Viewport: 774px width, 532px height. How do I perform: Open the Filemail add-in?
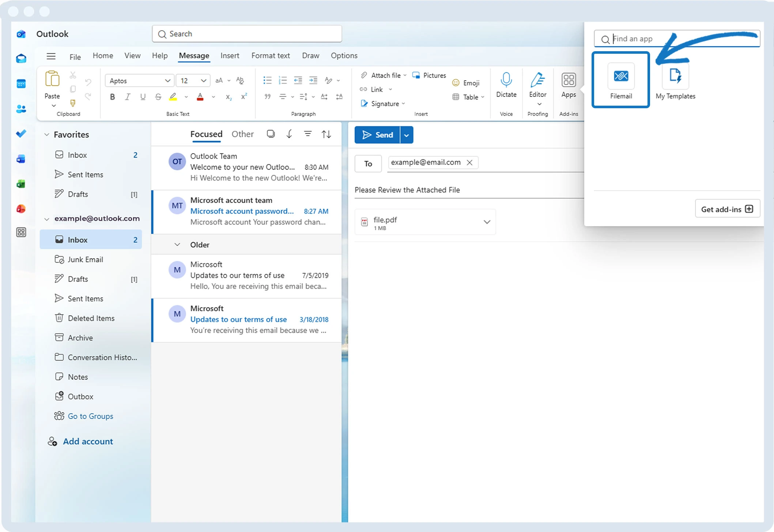click(620, 80)
